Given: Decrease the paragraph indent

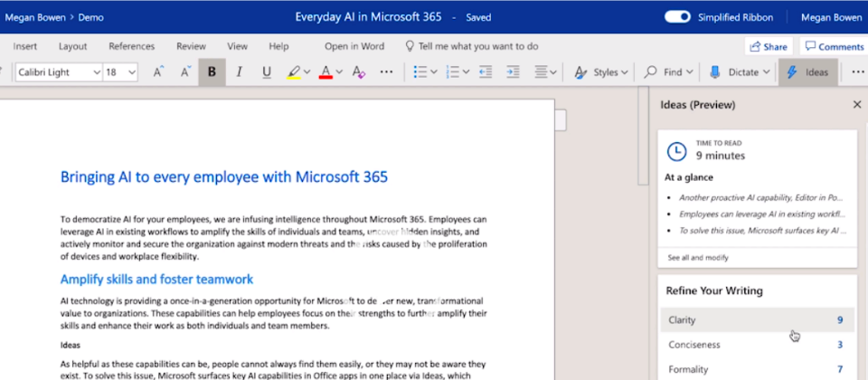Looking at the screenshot, I should tap(486, 72).
